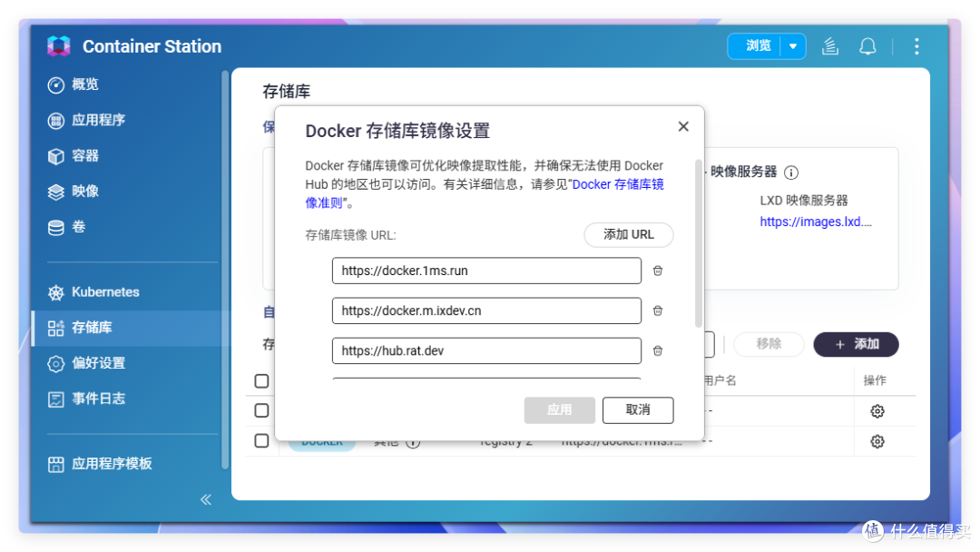Go to the 容器 containers page

[x=73, y=155]
